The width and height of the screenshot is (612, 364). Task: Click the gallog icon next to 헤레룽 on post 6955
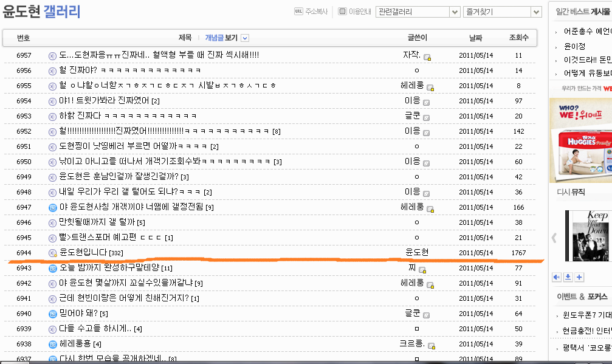[430, 88]
